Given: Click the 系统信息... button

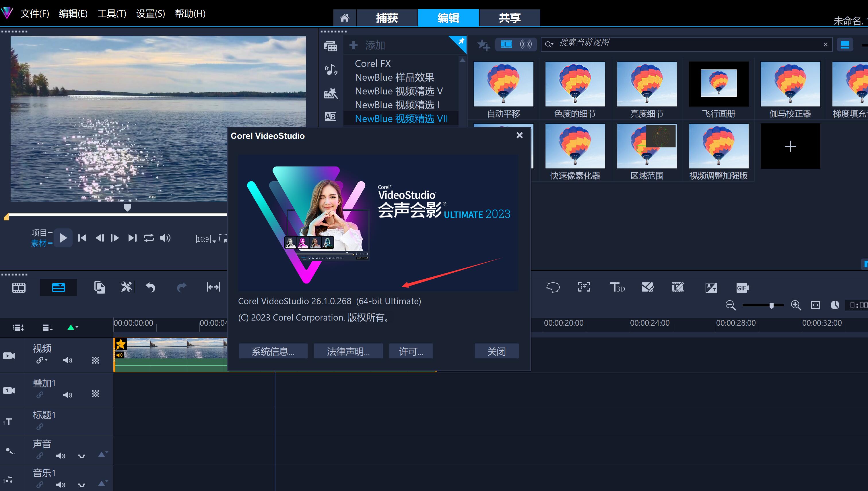Looking at the screenshot, I should [273, 351].
